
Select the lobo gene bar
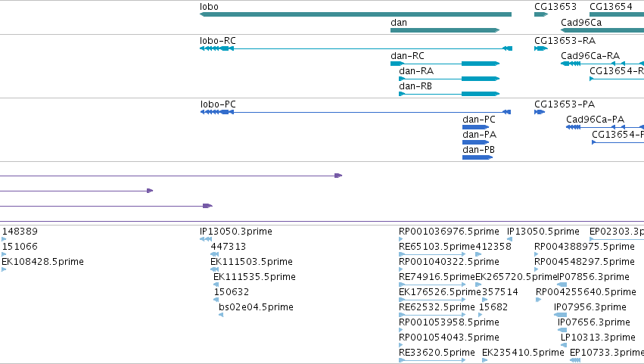tap(356, 14)
